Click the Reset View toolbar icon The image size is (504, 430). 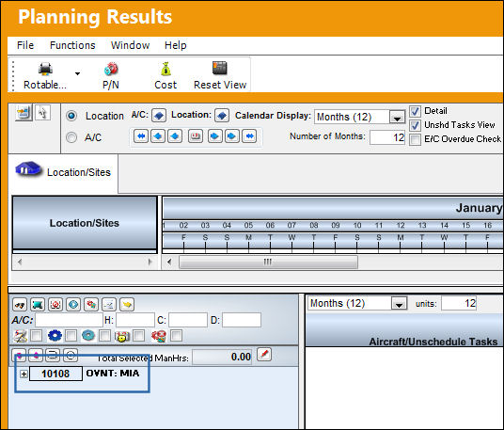click(x=220, y=68)
